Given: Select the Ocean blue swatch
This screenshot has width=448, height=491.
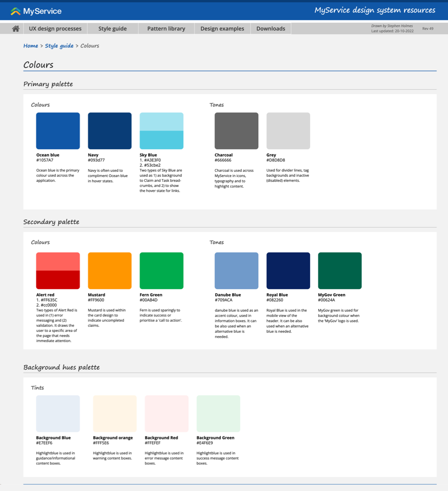Looking at the screenshot, I should tap(58, 131).
